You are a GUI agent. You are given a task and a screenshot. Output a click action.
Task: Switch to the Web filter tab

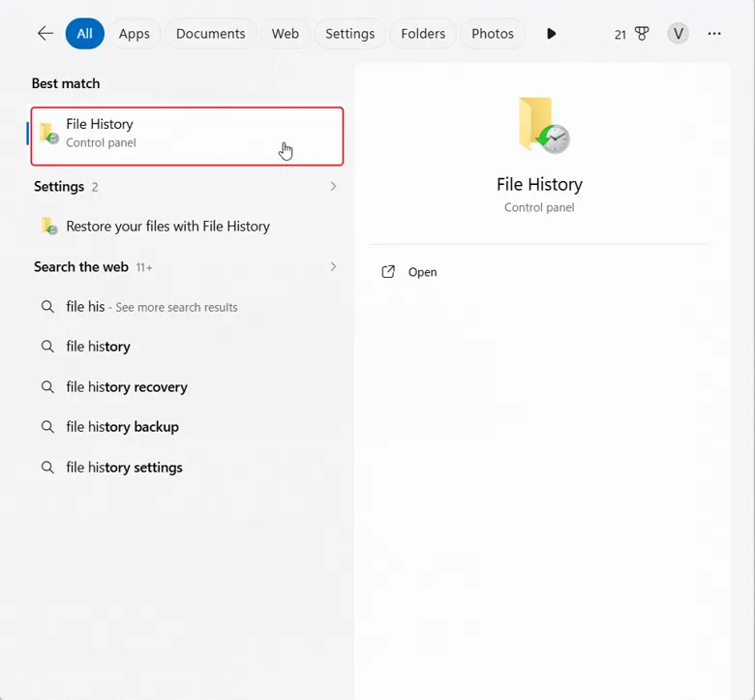pyautogui.click(x=285, y=34)
